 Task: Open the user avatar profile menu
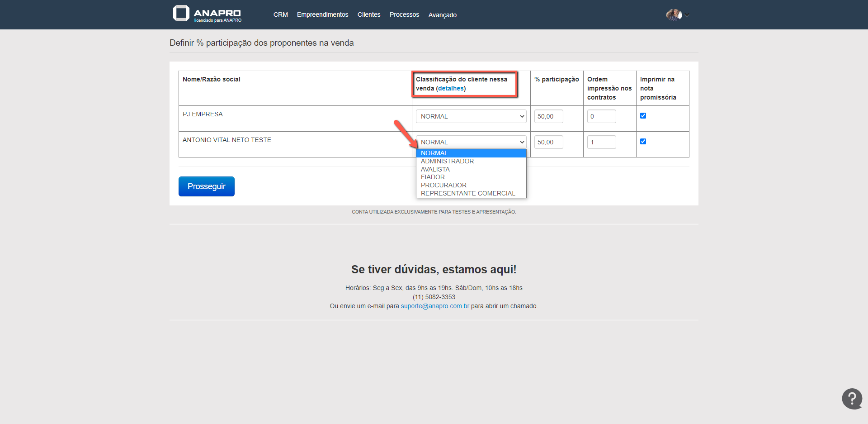[x=674, y=15]
